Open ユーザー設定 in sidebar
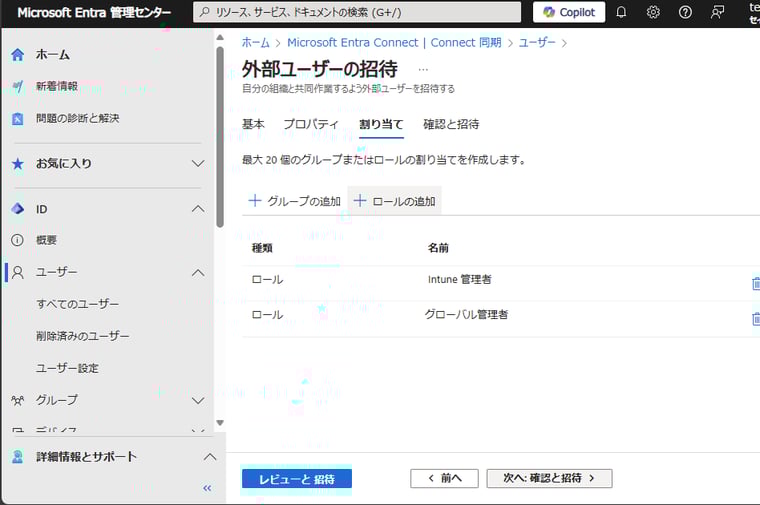 tap(67, 368)
